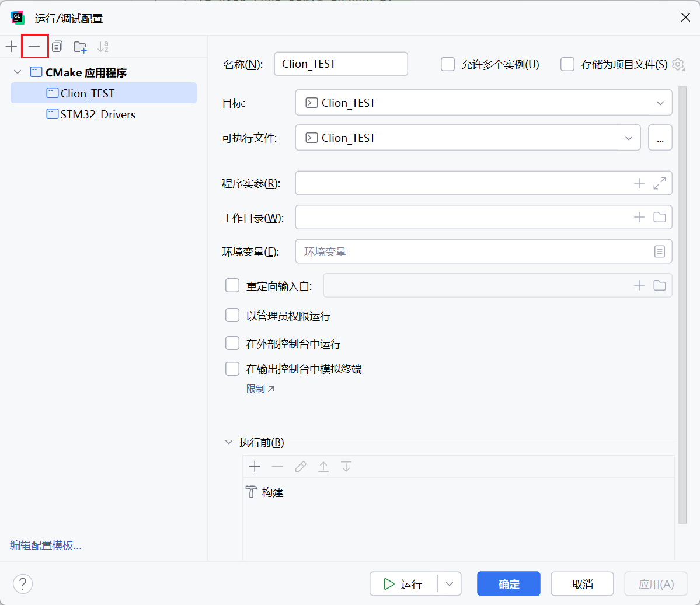This screenshot has height=605, width=700.
Task: Remove the selected configuration
Action: [x=34, y=47]
